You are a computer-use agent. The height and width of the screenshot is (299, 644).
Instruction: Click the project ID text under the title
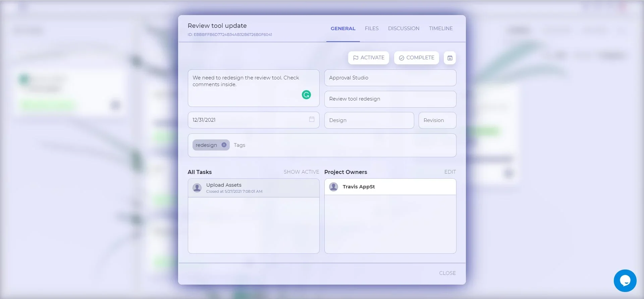pyautogui.click(x=230, y=35)
